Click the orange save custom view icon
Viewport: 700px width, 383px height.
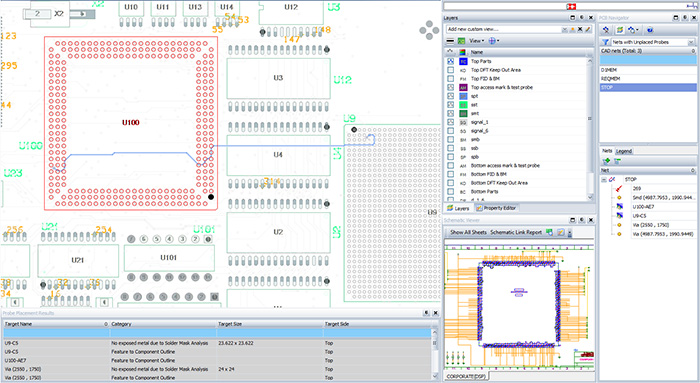[x=572, y=29]
